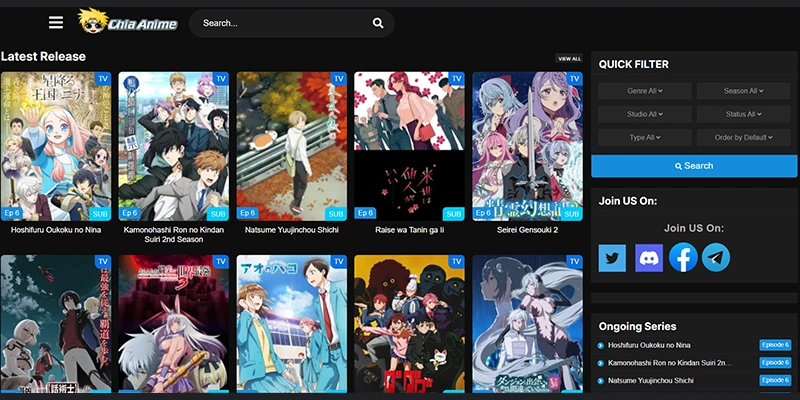Open Hoshifuru Oukoku no Nina in Ongoing Series

click(649, 345)
